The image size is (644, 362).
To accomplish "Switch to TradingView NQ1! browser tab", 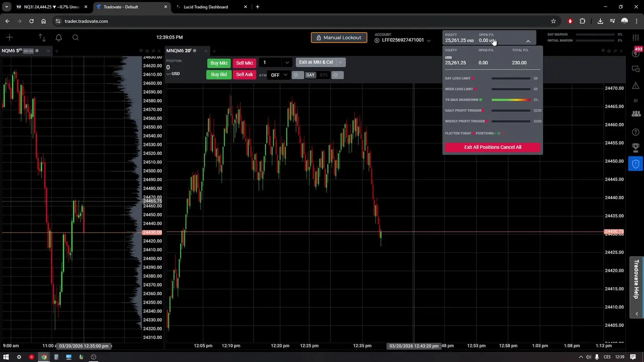I will coord(51,7).
